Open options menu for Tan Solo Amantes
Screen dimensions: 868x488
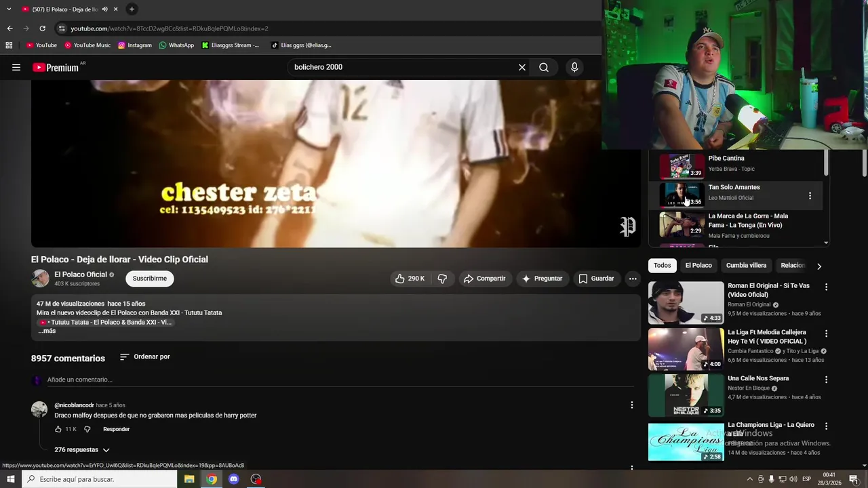(810, 196)
